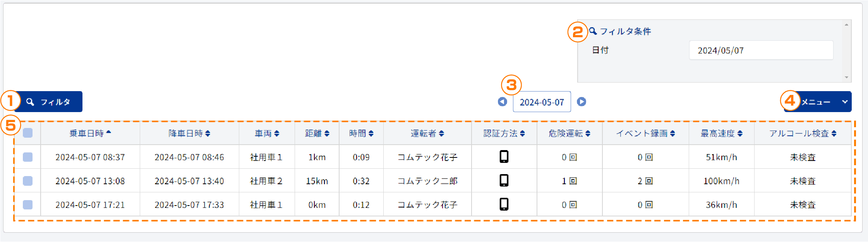Click the 2024-05-07 date picker field
This screenshot has width=868, height=242.
tap(542, 102)
